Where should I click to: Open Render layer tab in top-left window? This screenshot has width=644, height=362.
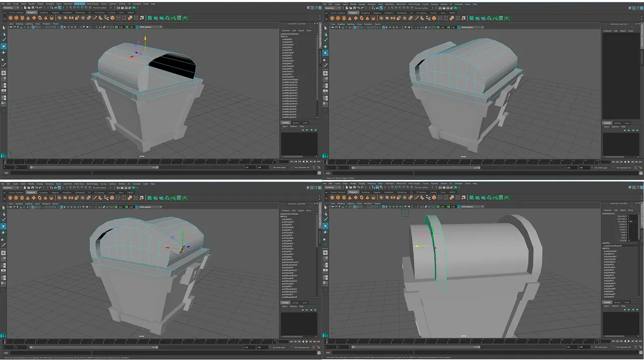pos(296,123)
